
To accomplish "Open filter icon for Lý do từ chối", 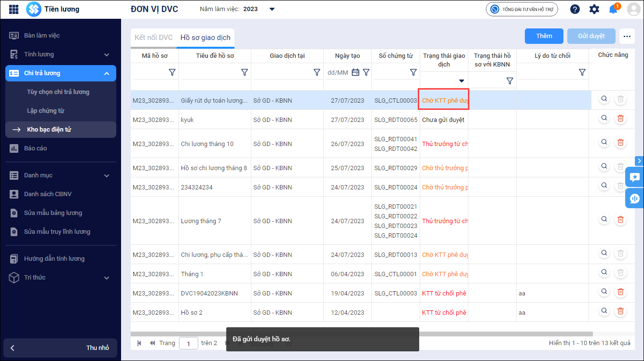I will 582,72.
